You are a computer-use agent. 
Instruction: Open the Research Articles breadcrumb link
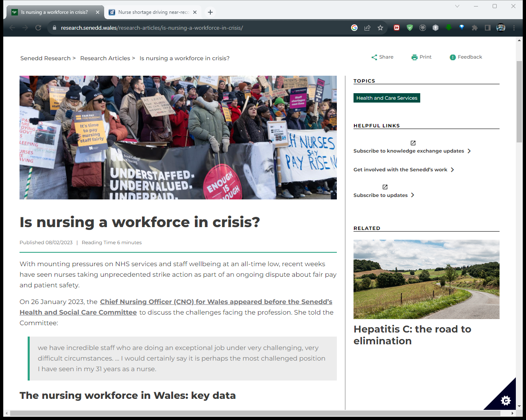click(x=105, y=58)
